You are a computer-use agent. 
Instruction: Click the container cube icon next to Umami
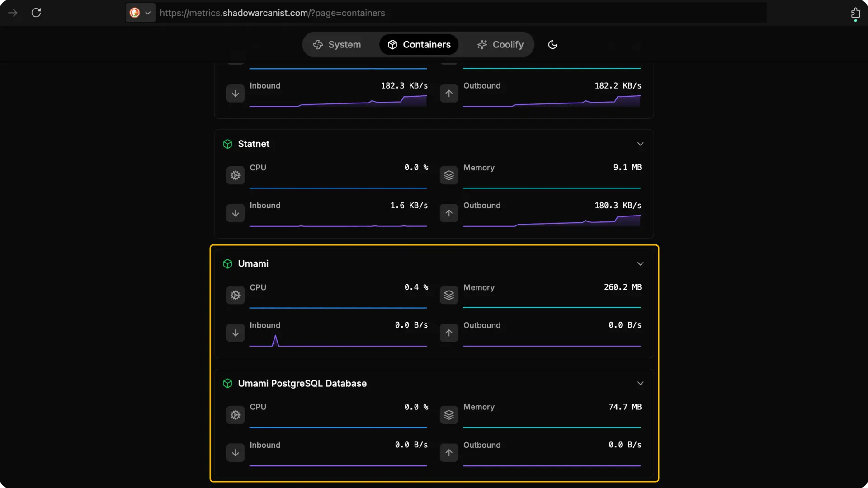[x=227, y=264]
